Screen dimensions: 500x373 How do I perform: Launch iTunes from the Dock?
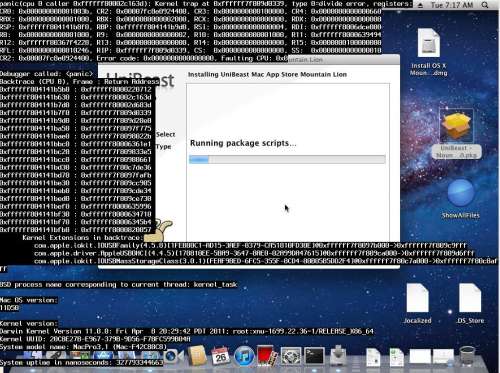tap(244, 356)
